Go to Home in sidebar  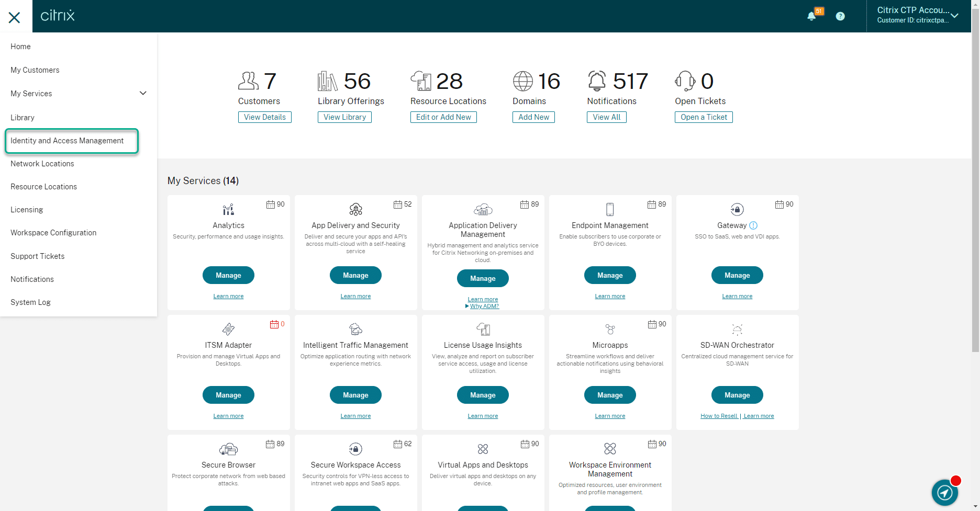pos(20,47)
